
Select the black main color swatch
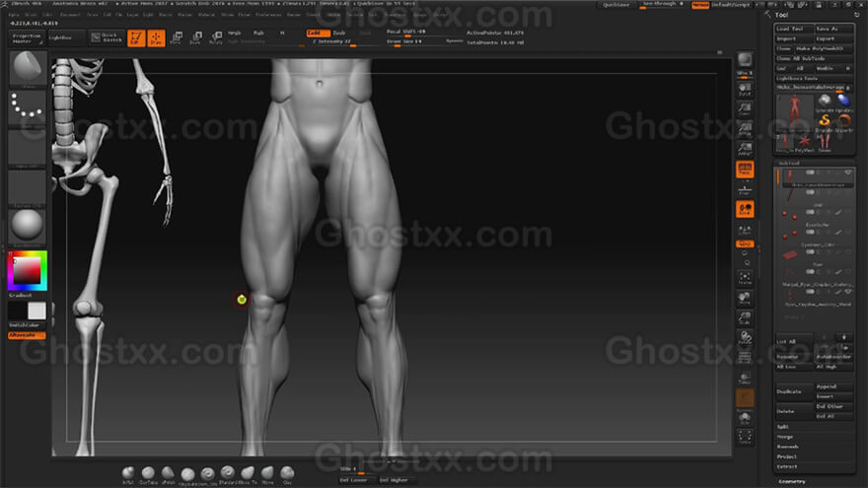tap(18, 311)
